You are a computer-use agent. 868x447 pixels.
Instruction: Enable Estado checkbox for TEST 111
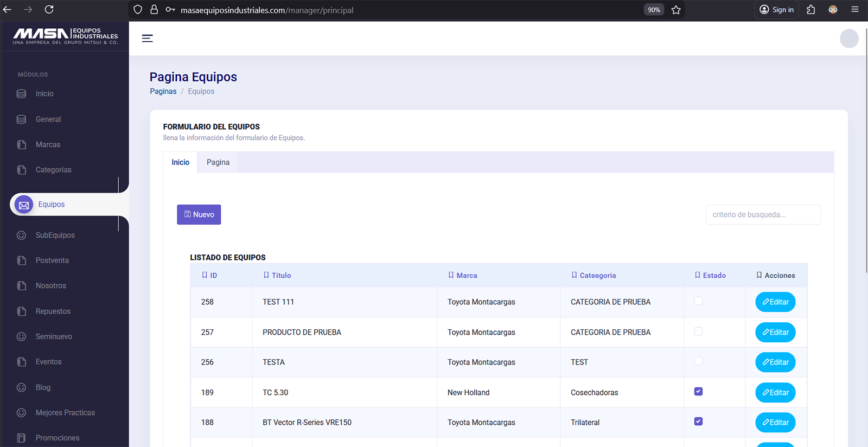coord(698,301)
